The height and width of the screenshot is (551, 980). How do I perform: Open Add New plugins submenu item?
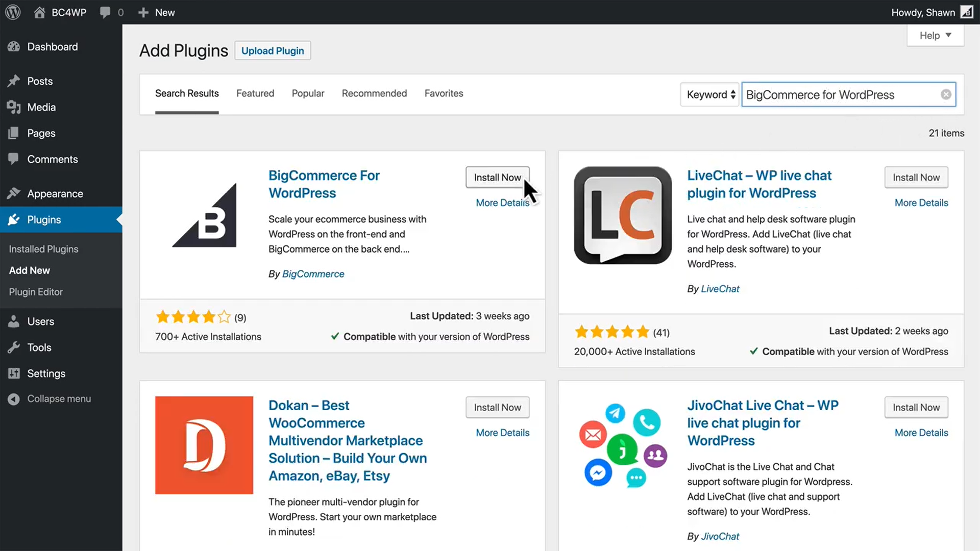coord(29,270)
